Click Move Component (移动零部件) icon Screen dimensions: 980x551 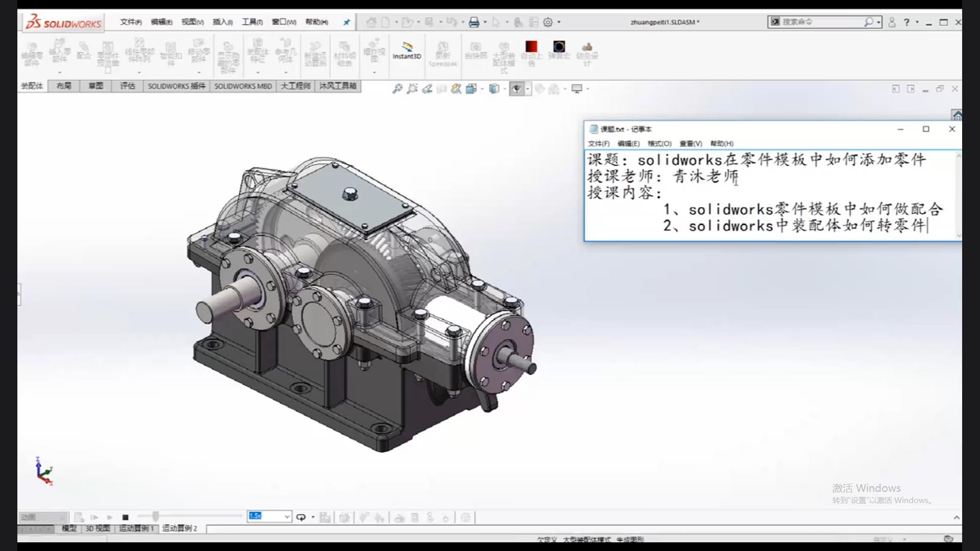pyautogui.click(x=199, y=51)
